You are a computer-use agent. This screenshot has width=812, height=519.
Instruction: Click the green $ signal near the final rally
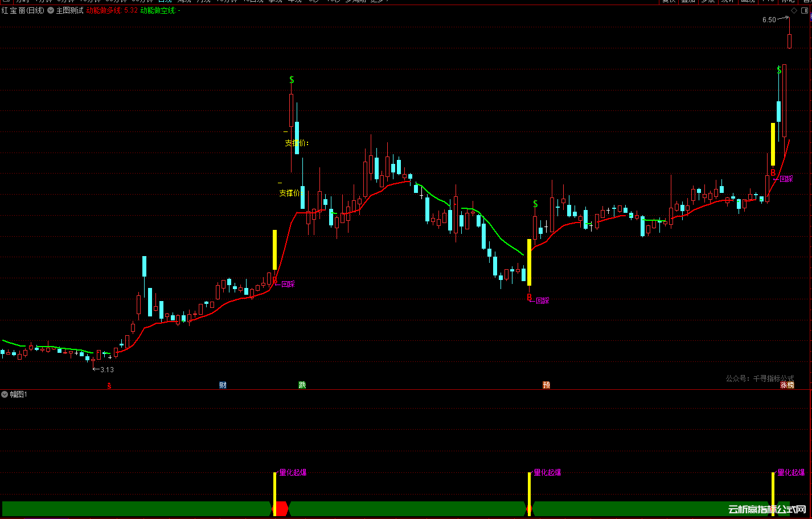[x=779, y=70]
